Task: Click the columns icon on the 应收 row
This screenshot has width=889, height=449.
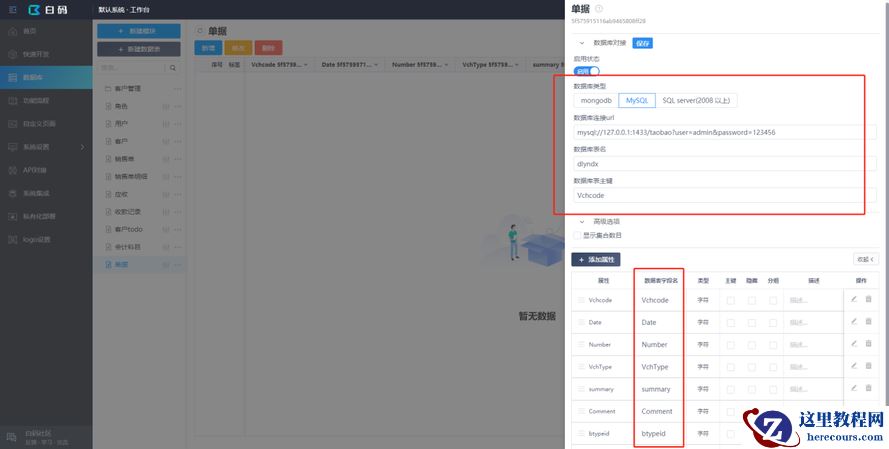Action: 166,194
